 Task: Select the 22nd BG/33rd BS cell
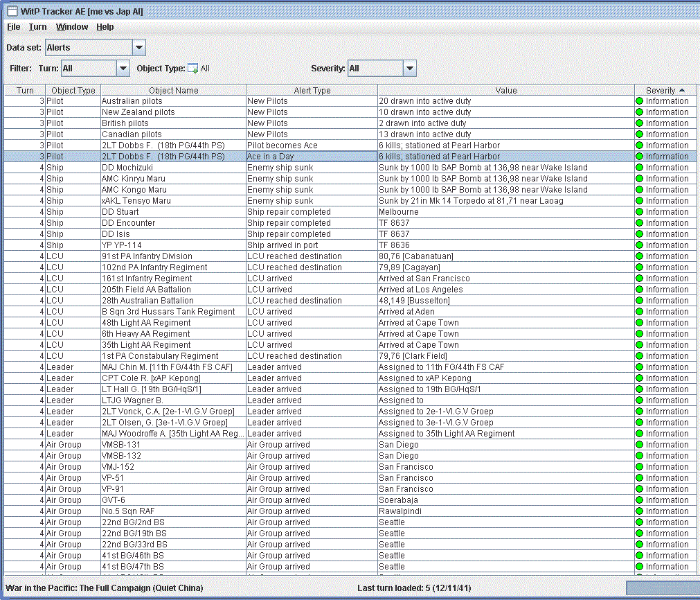click(x=173, y=544)
